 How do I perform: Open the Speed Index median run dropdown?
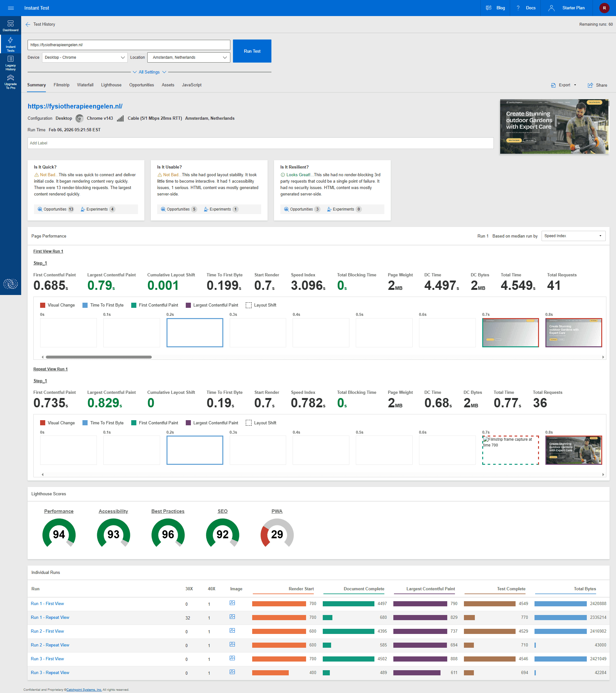tap(573, 236)
